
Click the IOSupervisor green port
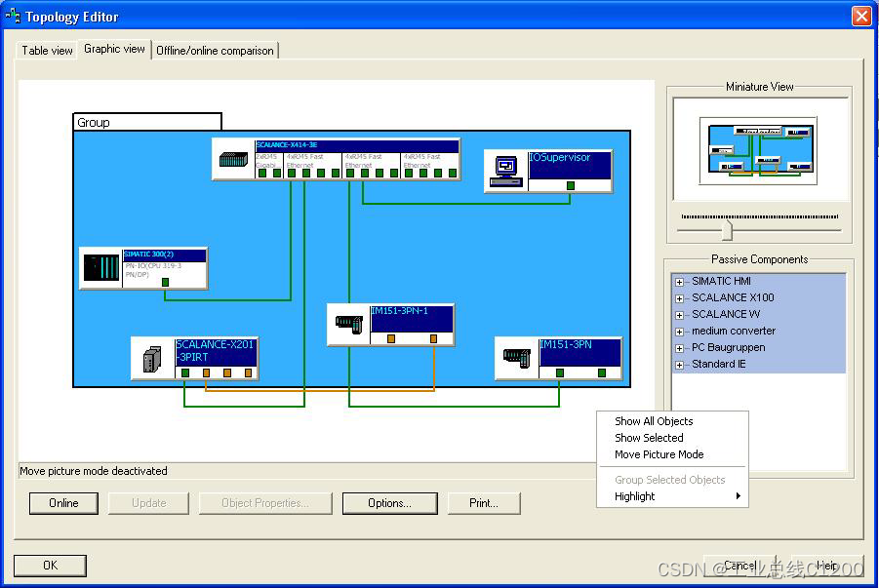[570, 185]
